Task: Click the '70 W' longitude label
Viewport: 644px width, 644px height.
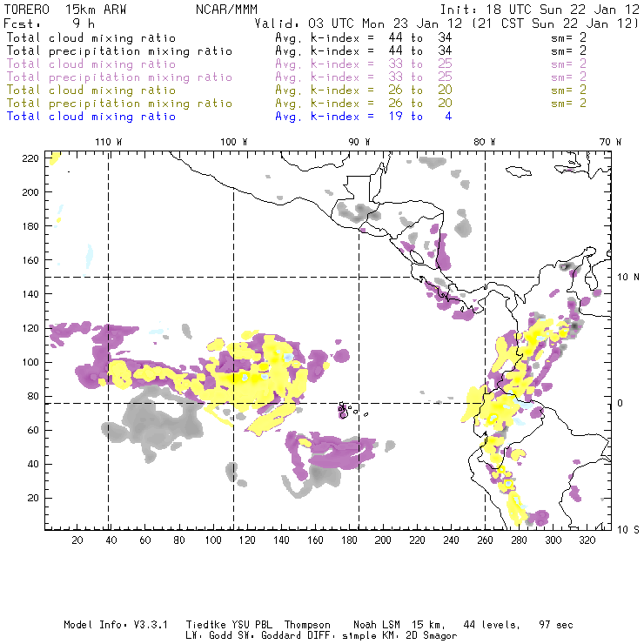Action: [610, 142]
